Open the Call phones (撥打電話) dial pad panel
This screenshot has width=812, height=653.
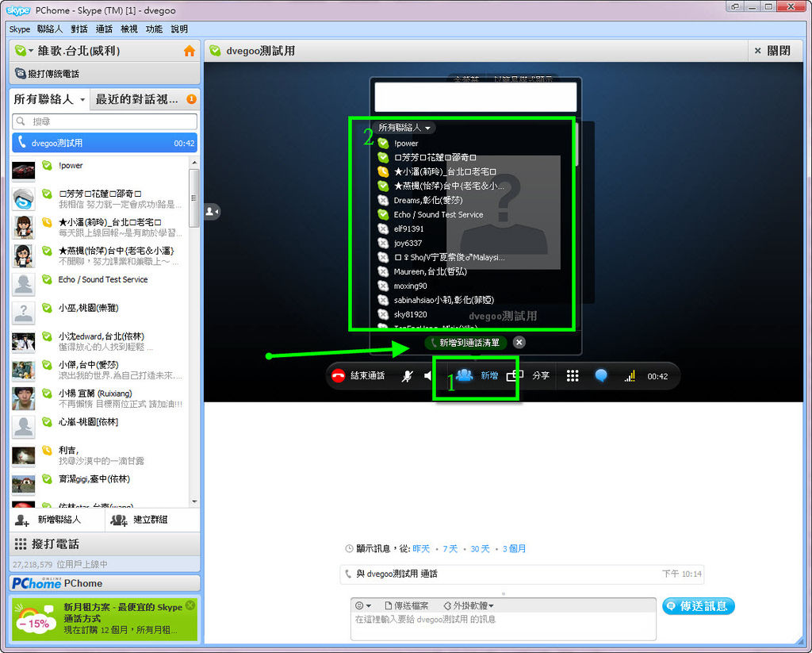pos(105,544)
